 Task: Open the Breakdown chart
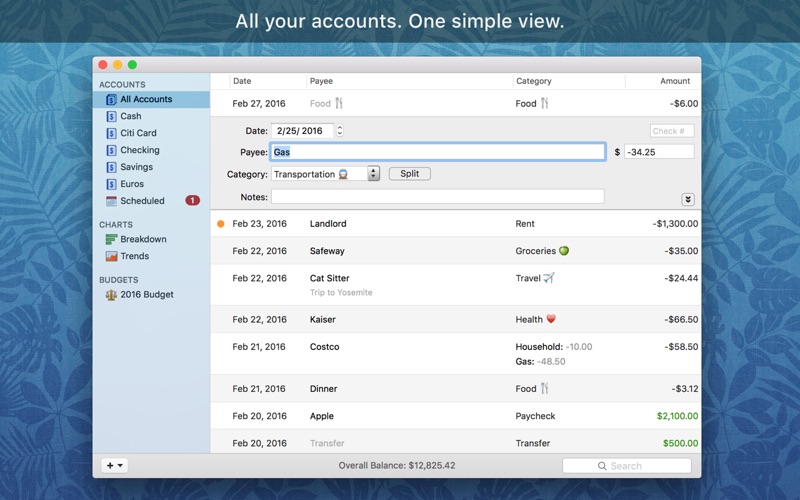[142, 239]
